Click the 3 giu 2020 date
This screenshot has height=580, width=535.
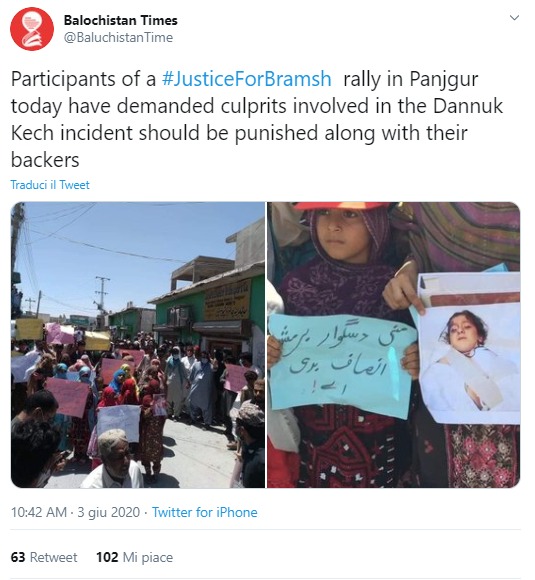[108, 512]
